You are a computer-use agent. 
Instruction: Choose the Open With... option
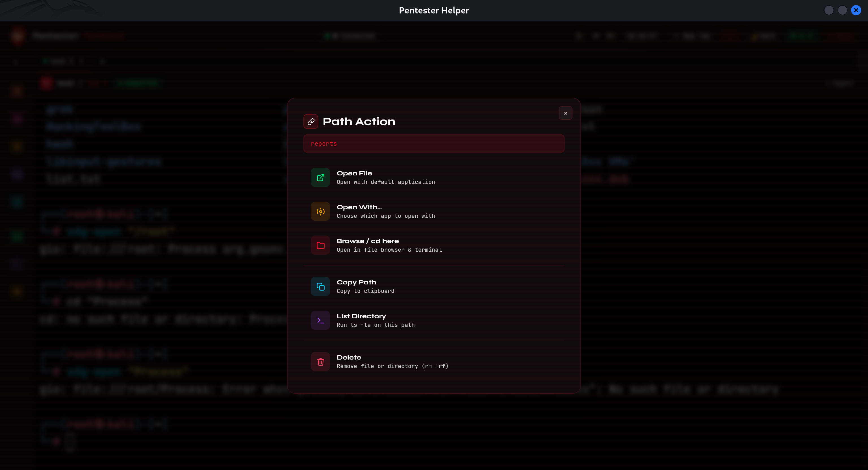click(359, 207)
